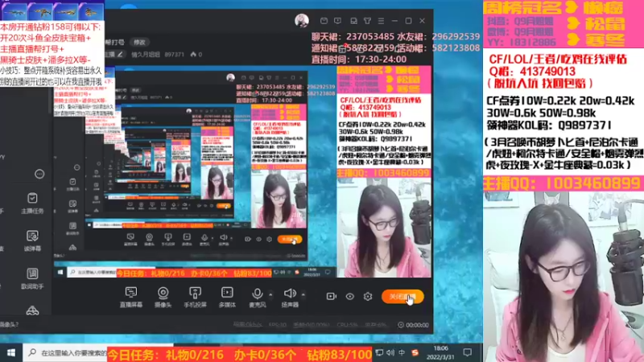The width and height of the screenshot is (644, 362).
Task: Click the three-dots more circle icon
Action: (39, 174)
